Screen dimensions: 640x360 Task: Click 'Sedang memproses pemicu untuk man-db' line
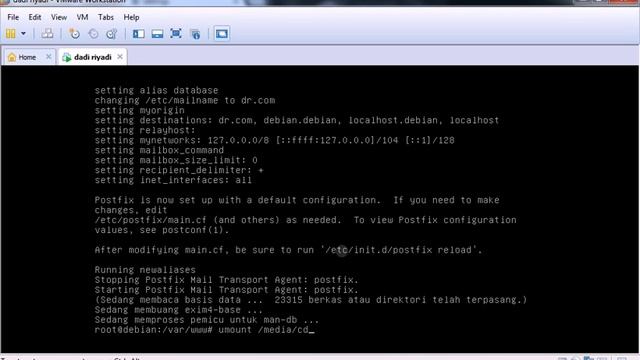[207, 320]
